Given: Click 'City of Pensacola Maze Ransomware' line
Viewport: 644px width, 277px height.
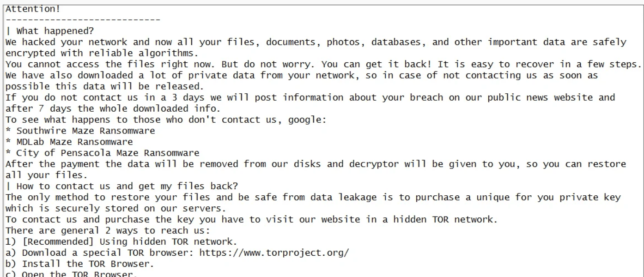Looking at the screenshot, I should (x=103, y=153).
